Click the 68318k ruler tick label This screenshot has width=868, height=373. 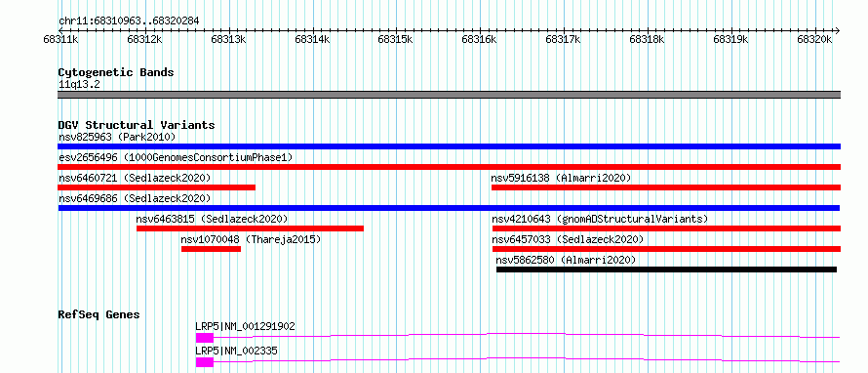click(x=648, y=39)
